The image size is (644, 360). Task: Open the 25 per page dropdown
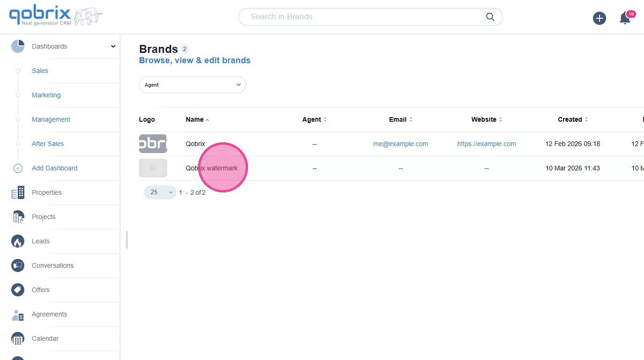tap(160, 192)
